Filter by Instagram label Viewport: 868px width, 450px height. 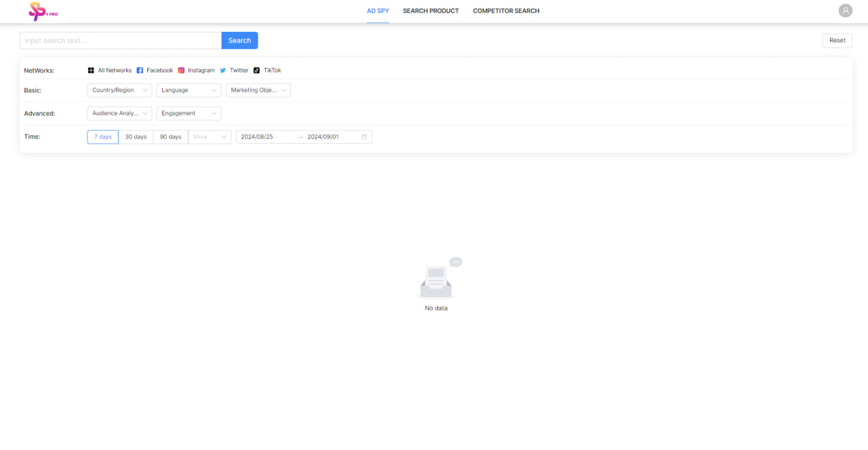pyautogui.click(x=201, y=71)
